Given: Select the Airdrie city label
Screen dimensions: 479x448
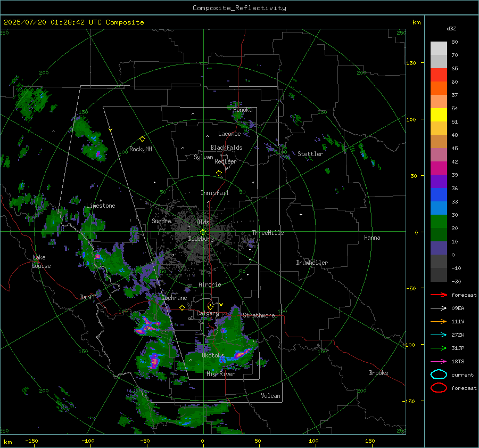Looking at the screenshot, I should 210,284.
